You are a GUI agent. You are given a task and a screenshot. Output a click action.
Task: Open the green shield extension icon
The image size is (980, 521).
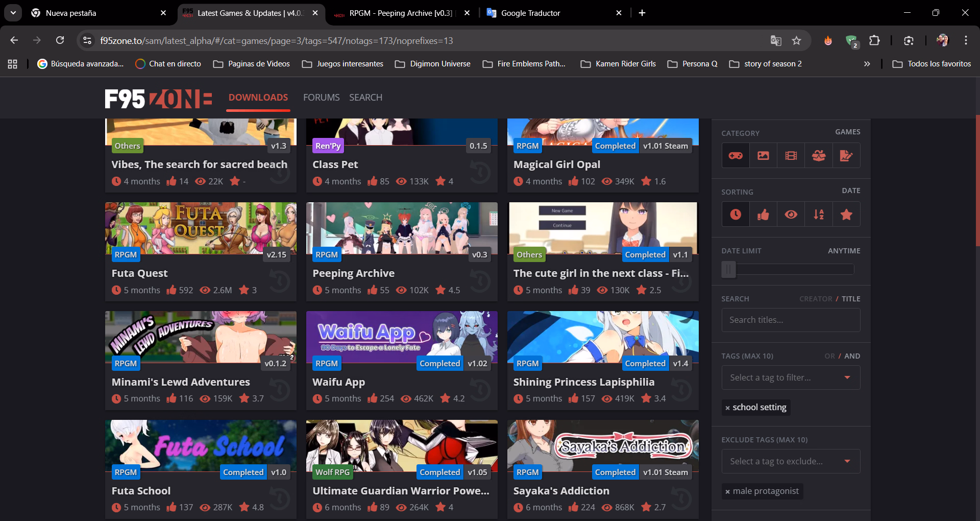851,40
